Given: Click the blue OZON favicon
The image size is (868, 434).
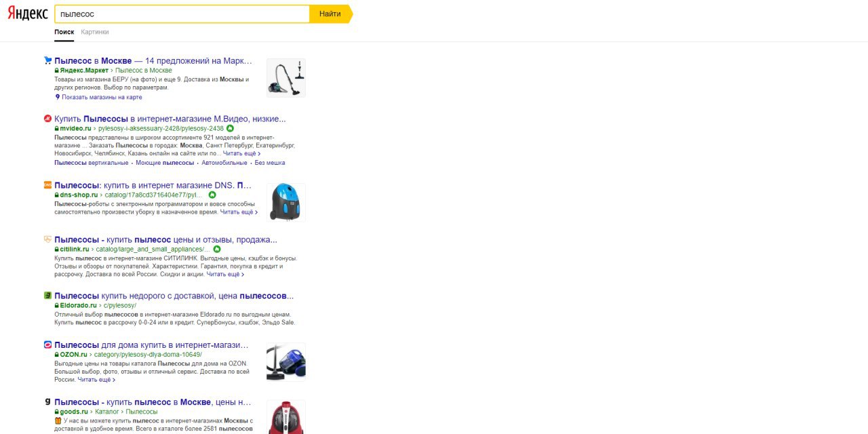Looking at the screenshot, I should (47, 344).
